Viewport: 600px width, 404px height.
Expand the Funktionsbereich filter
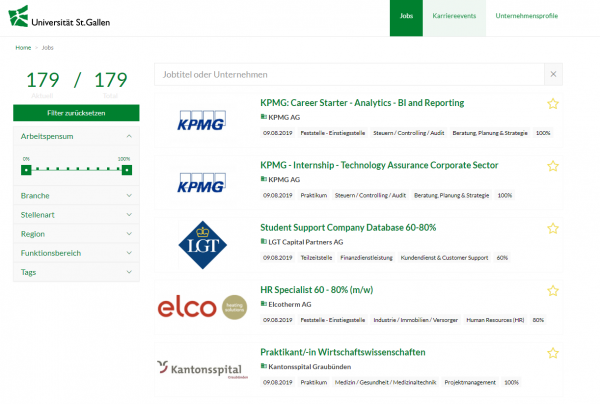coord(76,253)
